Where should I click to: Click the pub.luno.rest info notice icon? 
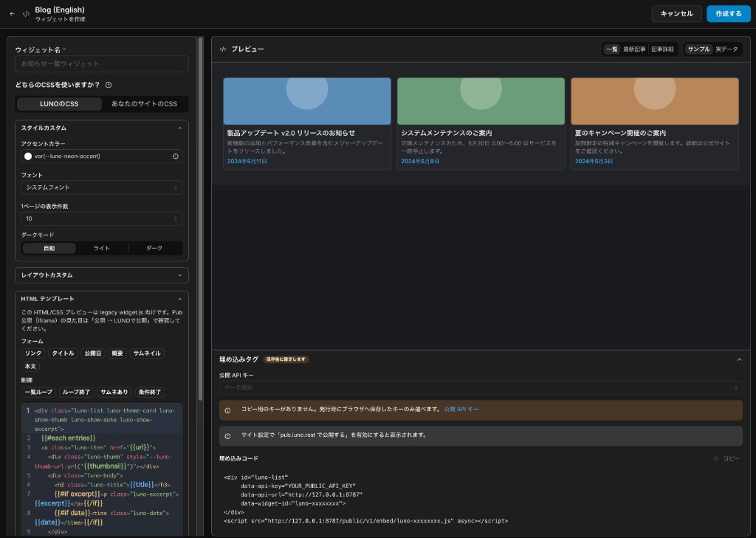(227, 436)
